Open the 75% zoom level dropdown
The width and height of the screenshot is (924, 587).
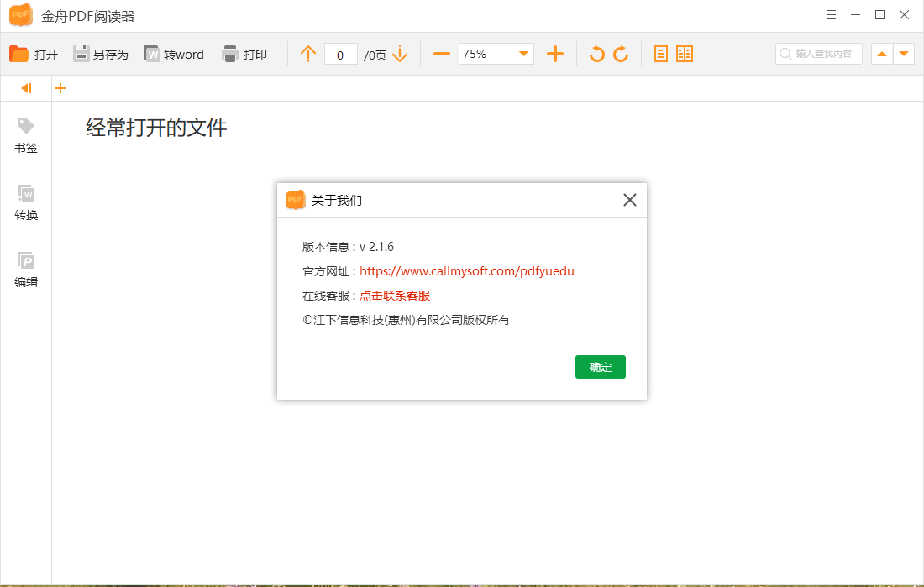(x=496, y=54)
